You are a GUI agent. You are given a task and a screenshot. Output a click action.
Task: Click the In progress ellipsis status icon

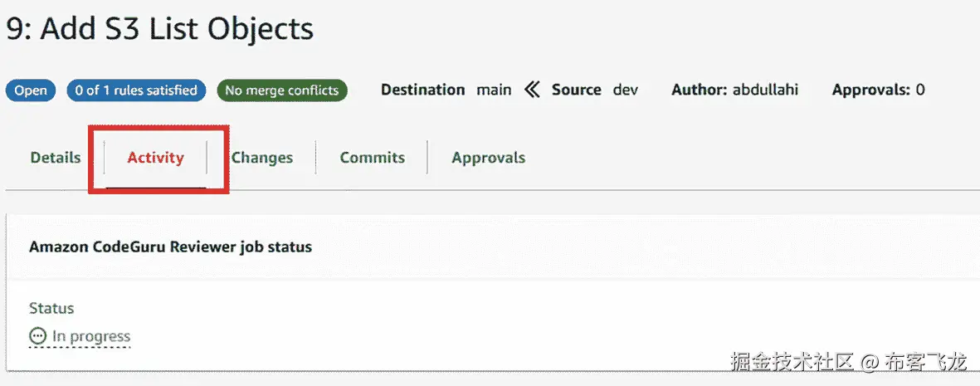point(37,336)
